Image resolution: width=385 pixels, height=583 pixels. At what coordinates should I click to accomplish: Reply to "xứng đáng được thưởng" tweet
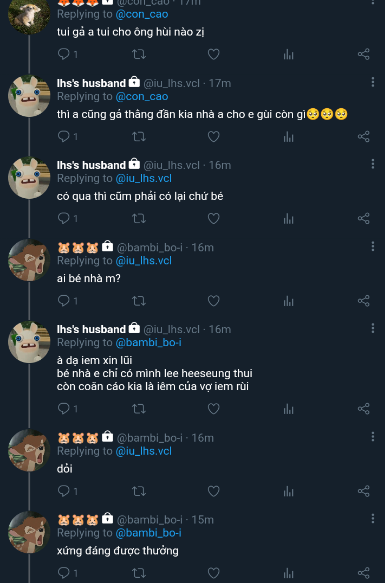pyautogui.click(x=64, y=573)
